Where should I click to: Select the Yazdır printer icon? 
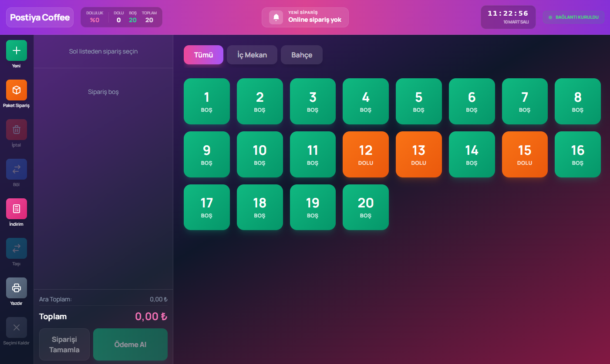point(16,288)
